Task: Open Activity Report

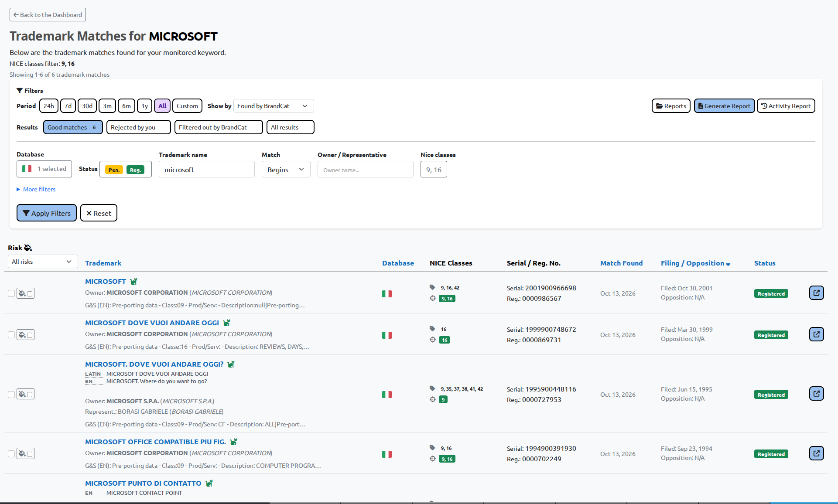Action: 786,106
